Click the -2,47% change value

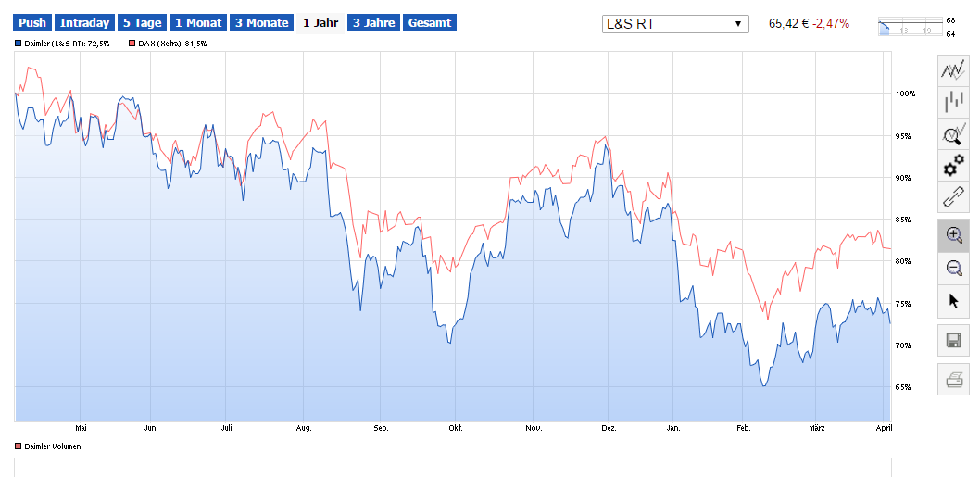(x=831, y=24)
